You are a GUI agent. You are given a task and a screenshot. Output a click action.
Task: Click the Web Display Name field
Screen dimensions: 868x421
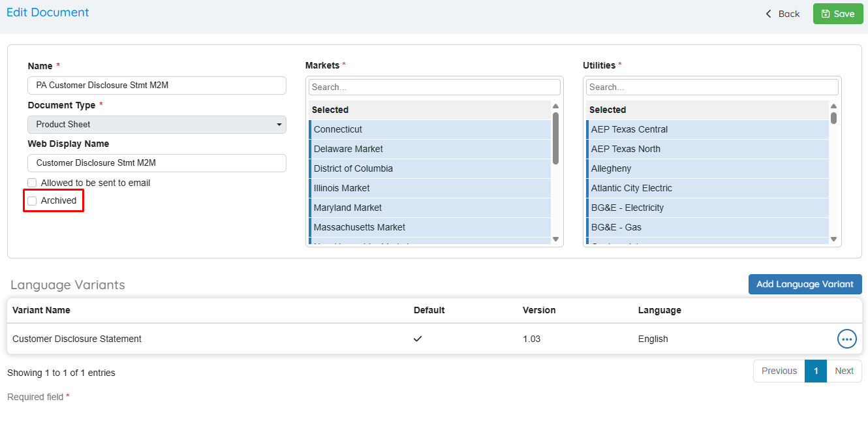tap(157, 163)
